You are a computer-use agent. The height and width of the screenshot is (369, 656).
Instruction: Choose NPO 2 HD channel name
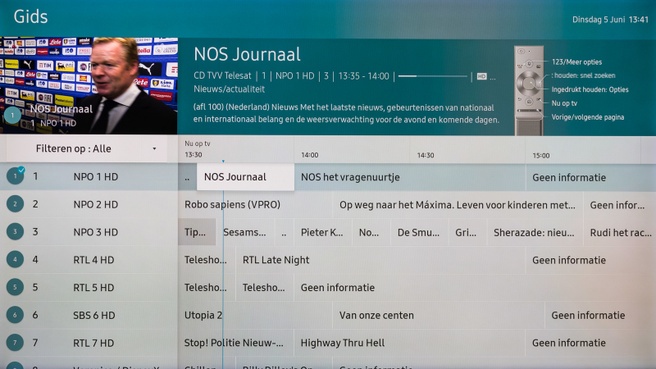click(x=95, y=205)
